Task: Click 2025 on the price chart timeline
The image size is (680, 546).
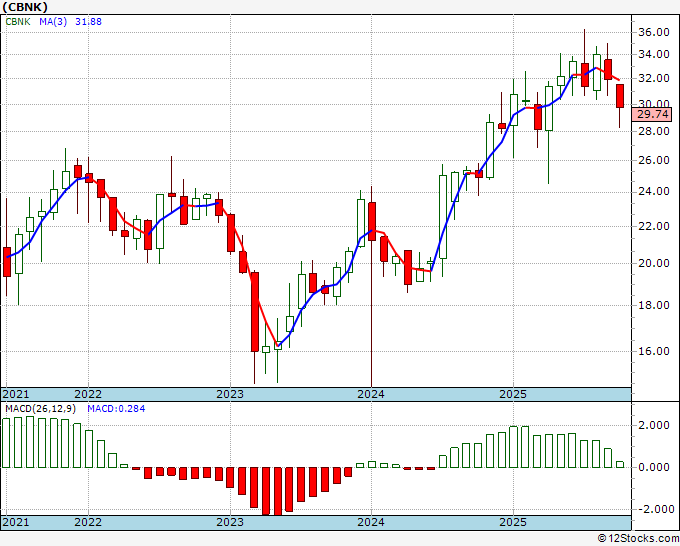Action: pyautogui.click(x=513, y=394)
